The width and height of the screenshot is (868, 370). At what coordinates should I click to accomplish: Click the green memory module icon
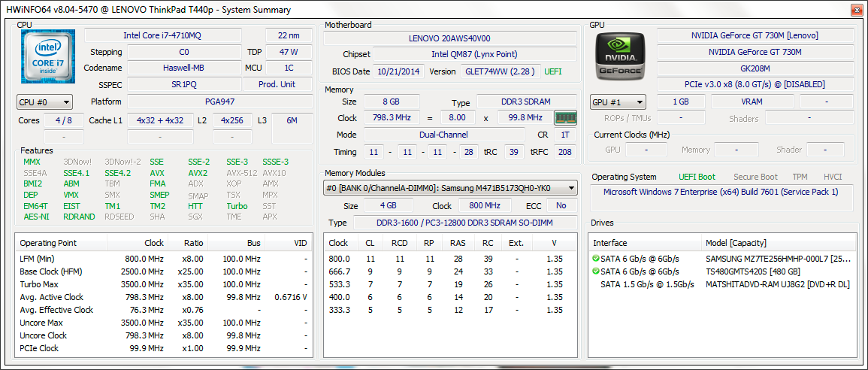(x=566, y=118)
